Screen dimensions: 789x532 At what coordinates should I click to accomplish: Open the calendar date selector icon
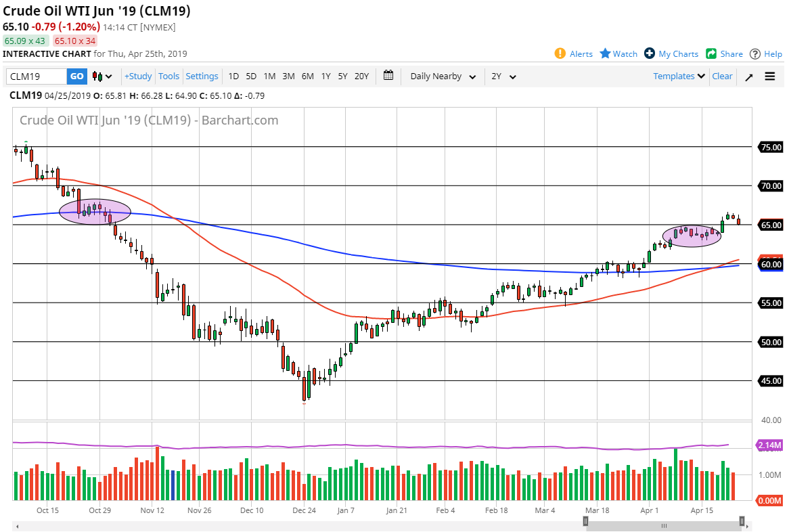388,76
